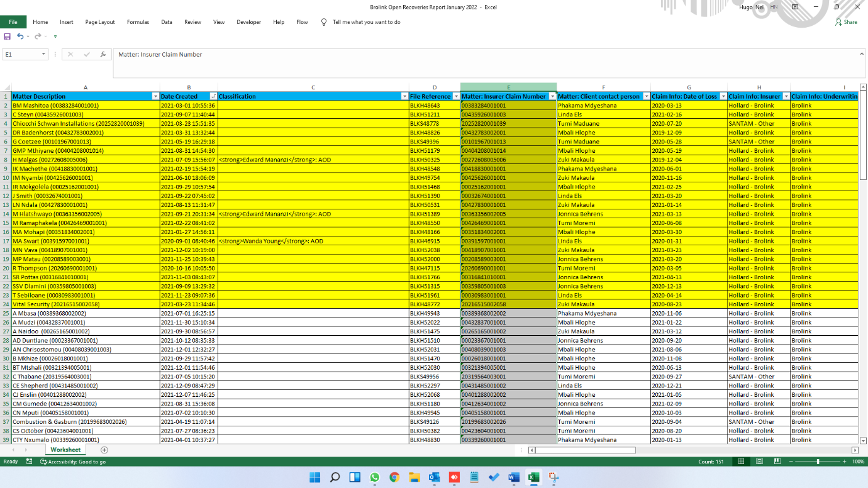This screenshot has width=868, height=488.
Task: Open the Developer tab
Action: (248, 22)
